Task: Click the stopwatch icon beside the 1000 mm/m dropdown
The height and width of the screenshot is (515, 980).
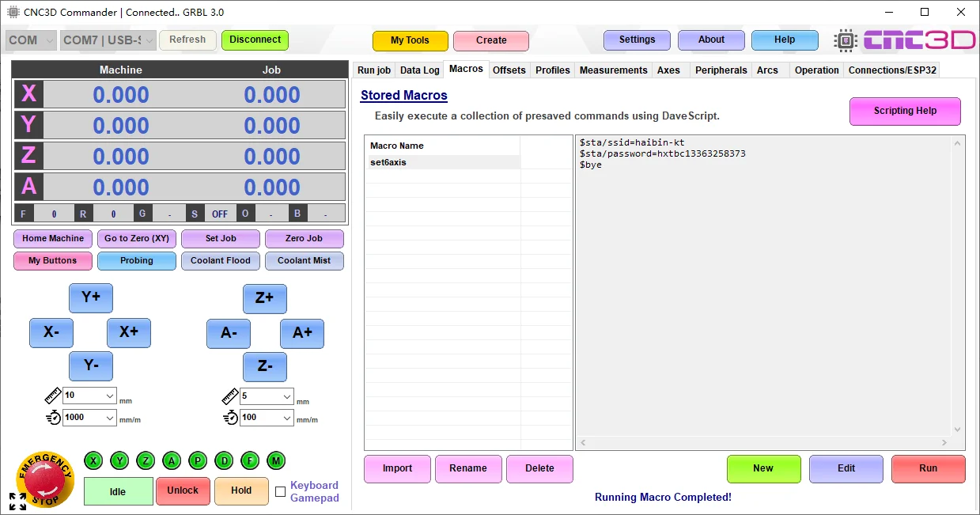Action: (53, 417)
